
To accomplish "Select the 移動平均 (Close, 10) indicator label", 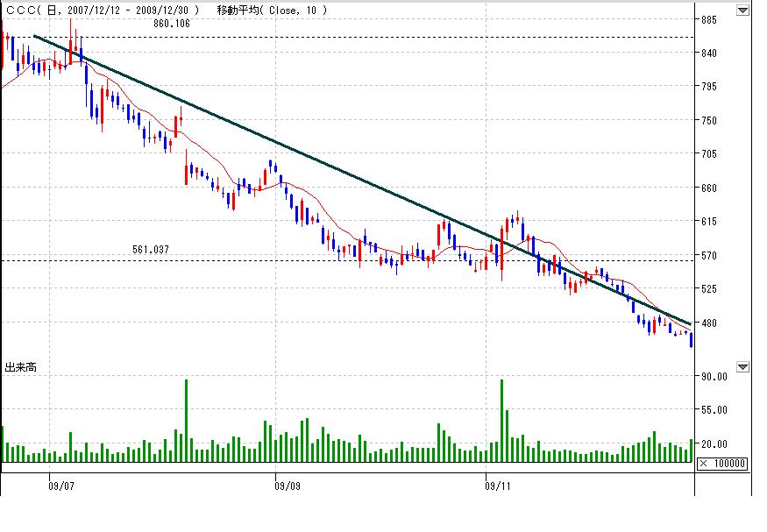I will tap(272, 11).
